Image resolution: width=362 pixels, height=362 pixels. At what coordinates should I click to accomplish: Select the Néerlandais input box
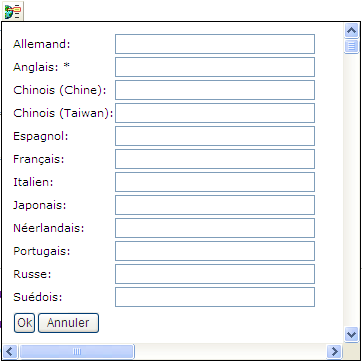coord(215,228)
